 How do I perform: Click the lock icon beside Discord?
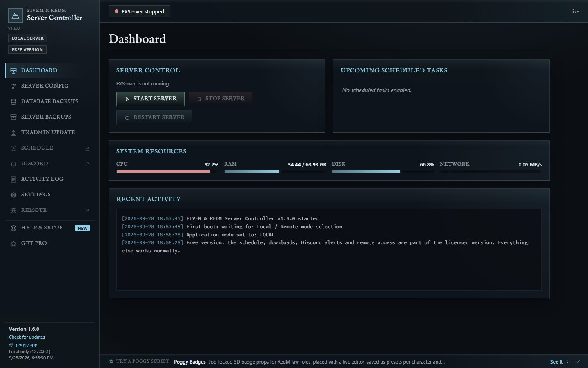[x=87, y=164]
